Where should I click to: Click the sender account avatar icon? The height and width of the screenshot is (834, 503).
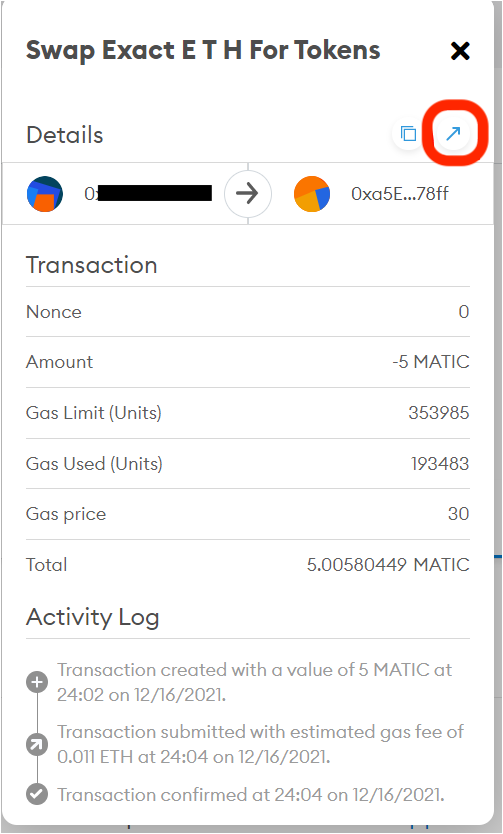(45, 194)
